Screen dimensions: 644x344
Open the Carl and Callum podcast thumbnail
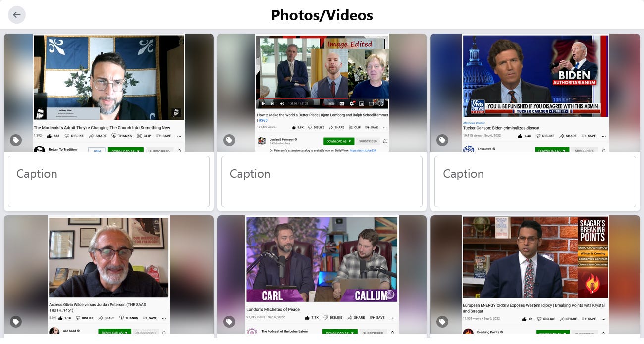point(322,275)
